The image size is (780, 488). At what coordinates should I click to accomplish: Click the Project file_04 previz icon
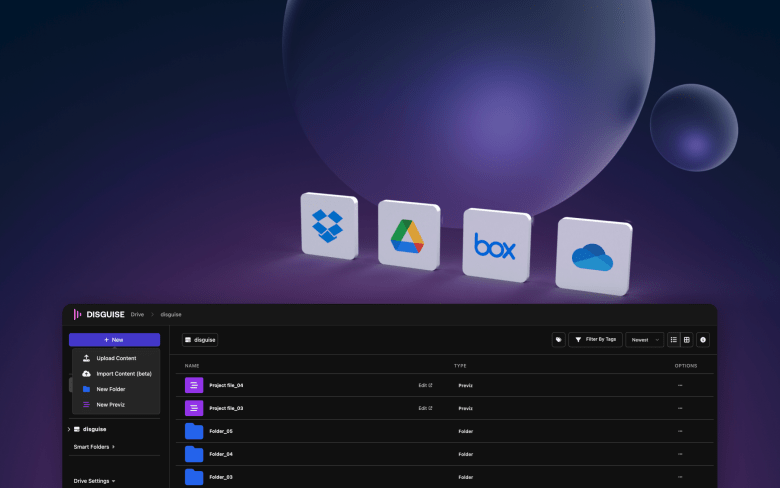click(194, 385)
